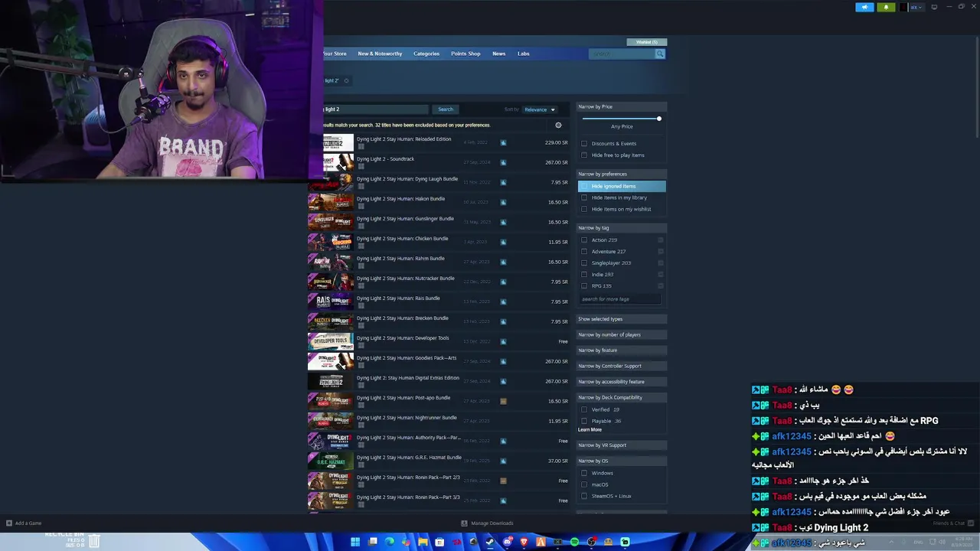Open Steam notifications bell button
980x551 pixels.
point(886,7)
